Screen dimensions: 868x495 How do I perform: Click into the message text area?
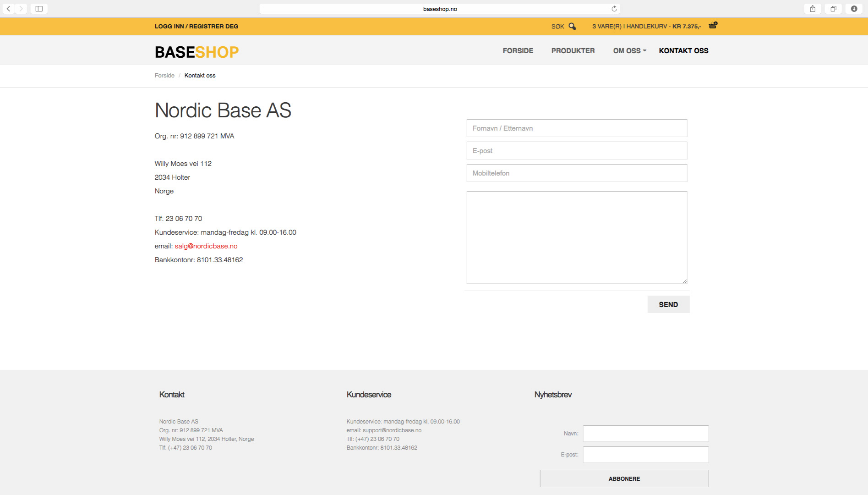click(x=577, y=237)
